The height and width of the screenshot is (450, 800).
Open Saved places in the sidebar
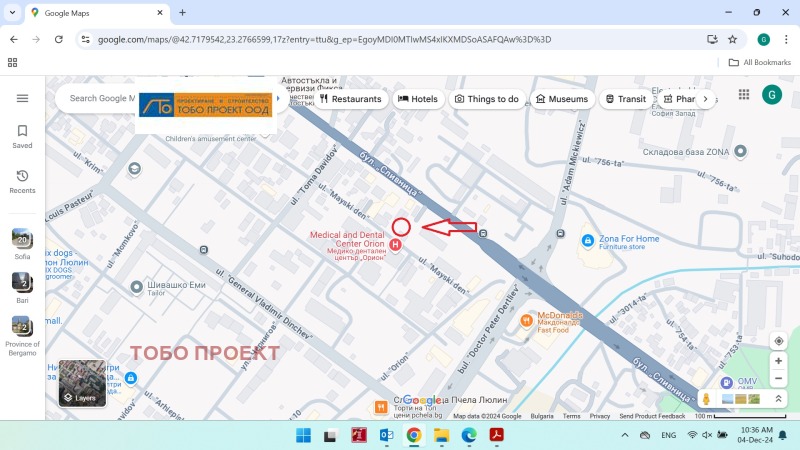[x=22, y=136]
